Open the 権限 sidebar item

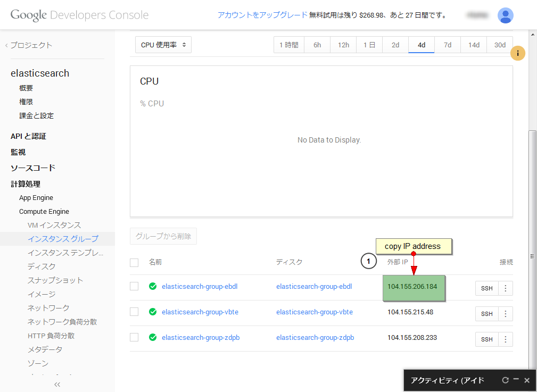pos(26,102)
